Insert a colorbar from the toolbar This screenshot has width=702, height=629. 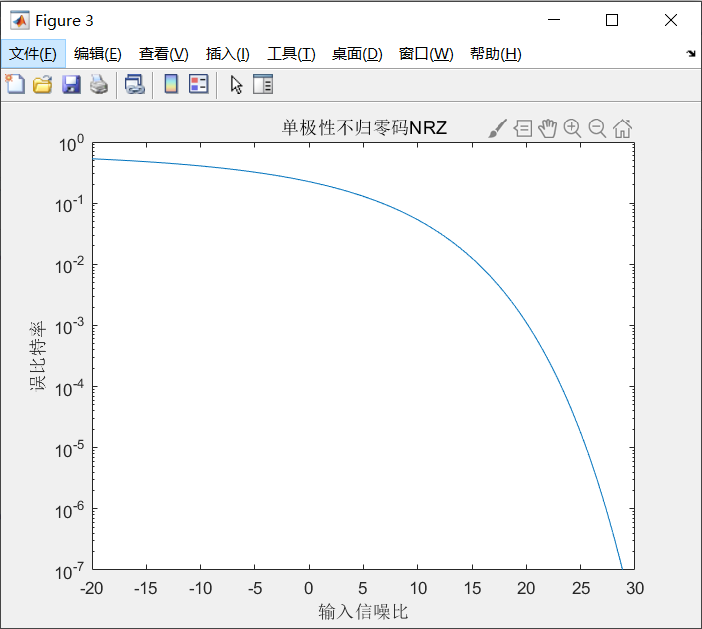[x=171, y=84]
